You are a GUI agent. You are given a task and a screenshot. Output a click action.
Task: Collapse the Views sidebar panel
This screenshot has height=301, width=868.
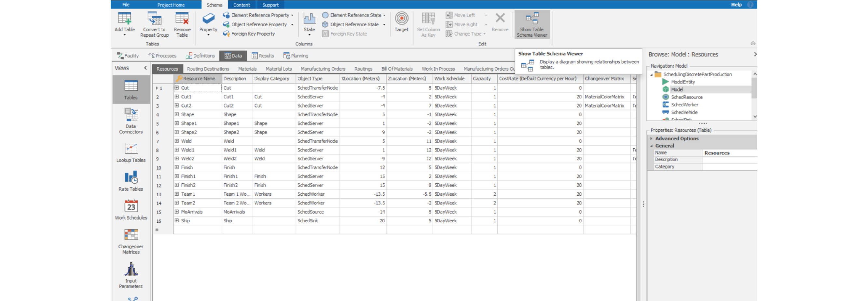tap(145, 68)
